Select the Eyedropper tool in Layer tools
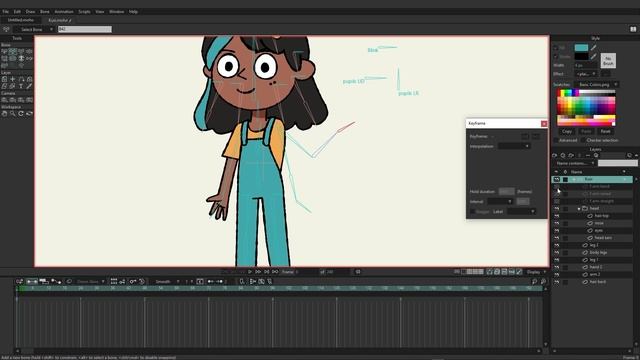This screenshot has width=640, height=360. (29, 86)
